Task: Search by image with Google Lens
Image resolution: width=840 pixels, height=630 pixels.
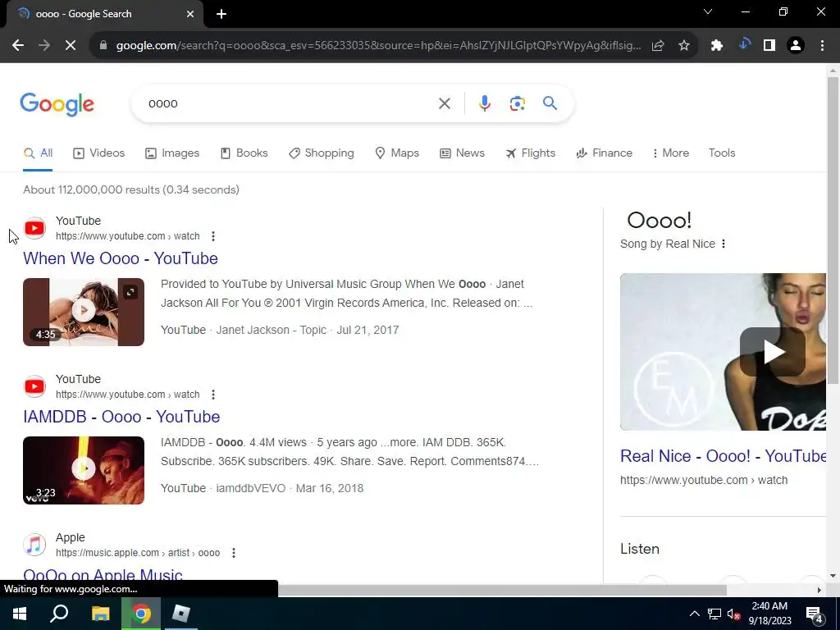Action: 517,103
